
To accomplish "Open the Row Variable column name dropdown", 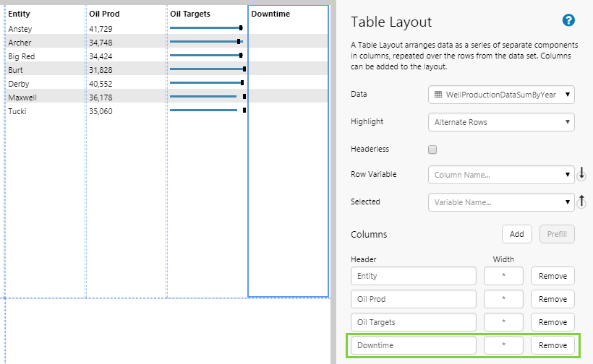I will [501, 175].
